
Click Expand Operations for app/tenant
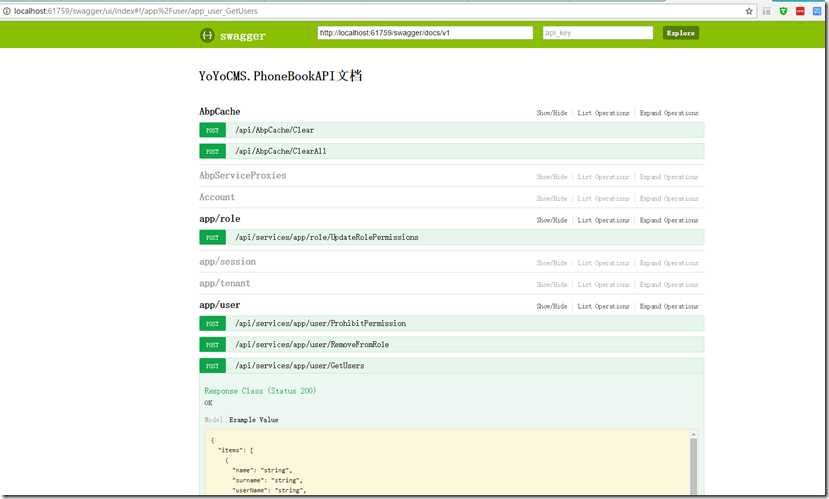(669, 285)
